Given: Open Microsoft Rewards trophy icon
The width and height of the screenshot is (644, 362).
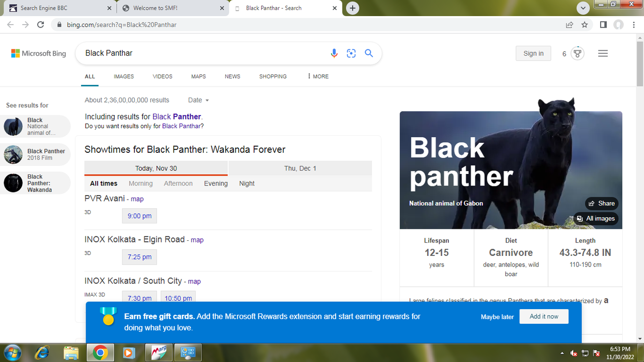Looking at the screenshot, I should [578, 53].
